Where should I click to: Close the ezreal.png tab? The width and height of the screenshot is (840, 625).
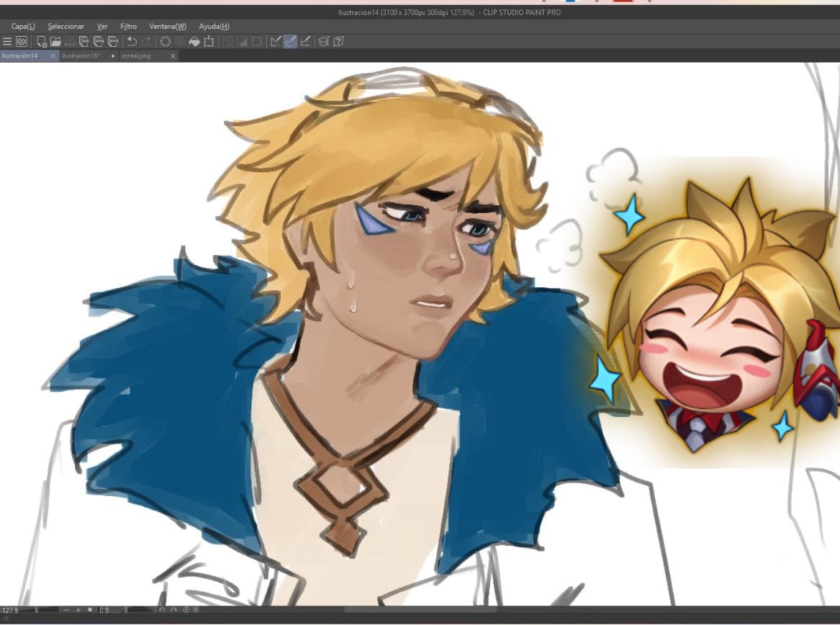tap(173, 55)
